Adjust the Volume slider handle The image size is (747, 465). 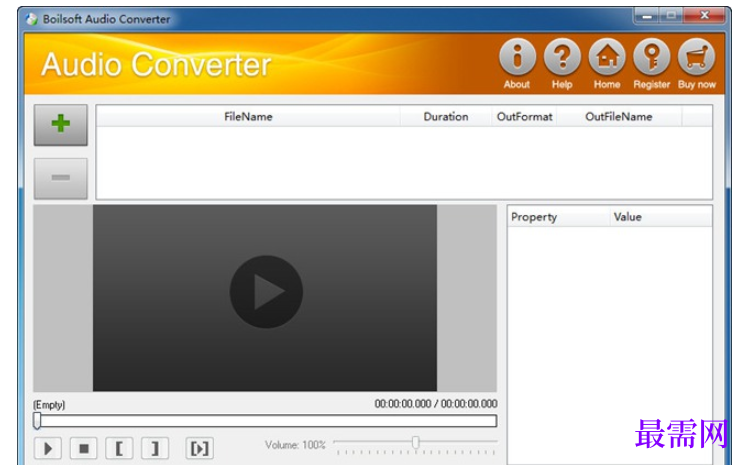tap(416, 442)
